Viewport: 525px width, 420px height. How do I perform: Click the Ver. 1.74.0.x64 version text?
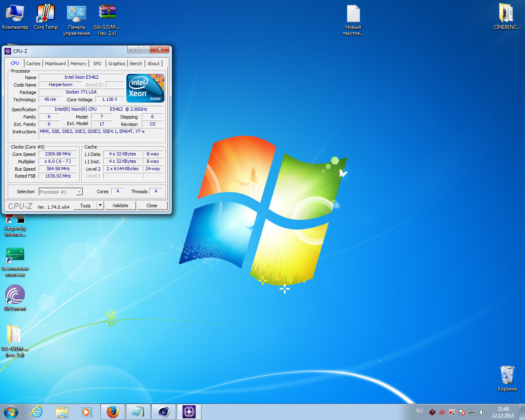click(x=53, y=207)
